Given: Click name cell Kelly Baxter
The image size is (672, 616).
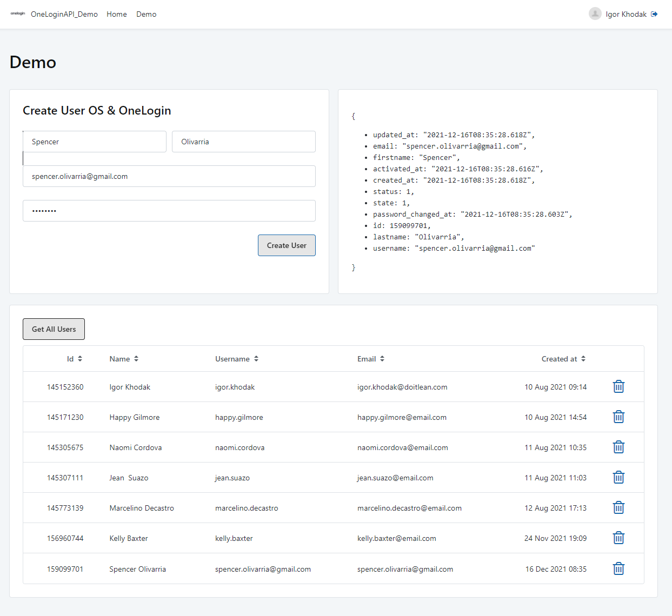Looking at the screenshot, I should coord(129,538).
